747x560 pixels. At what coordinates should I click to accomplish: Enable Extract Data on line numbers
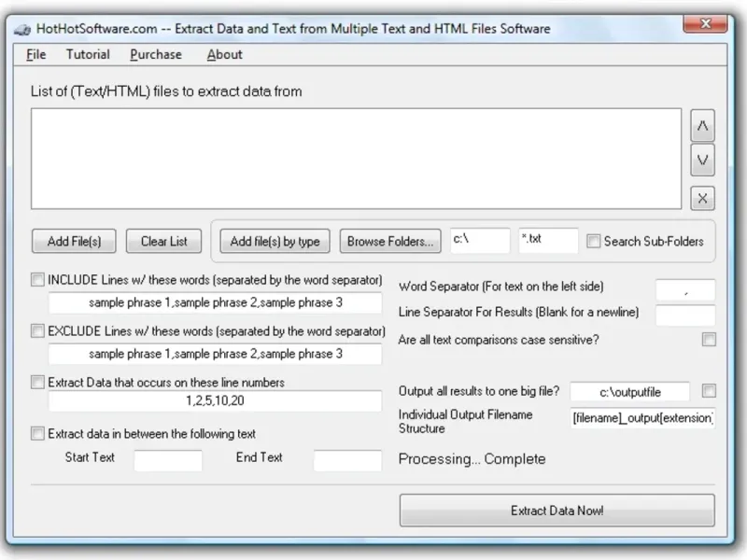(x=37, y=382)
